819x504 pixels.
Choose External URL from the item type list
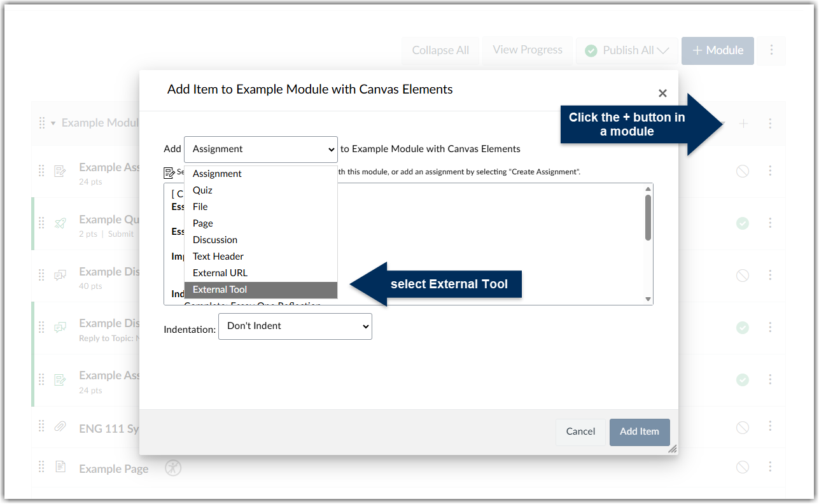tap(261, 273)
